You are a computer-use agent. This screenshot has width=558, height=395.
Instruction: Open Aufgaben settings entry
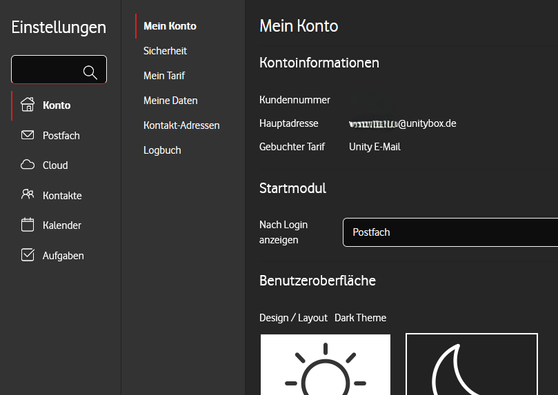[x=63, y=256]
